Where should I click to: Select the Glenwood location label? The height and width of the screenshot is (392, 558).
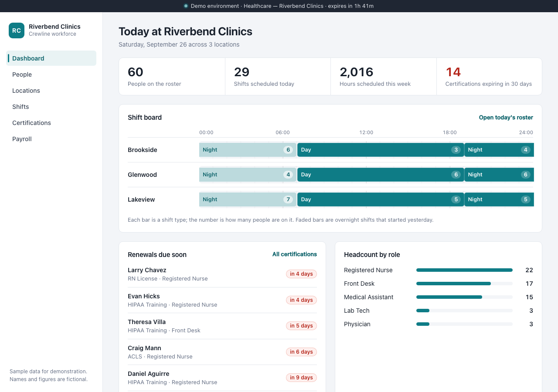pyautogui.click(x=142, y=175)
